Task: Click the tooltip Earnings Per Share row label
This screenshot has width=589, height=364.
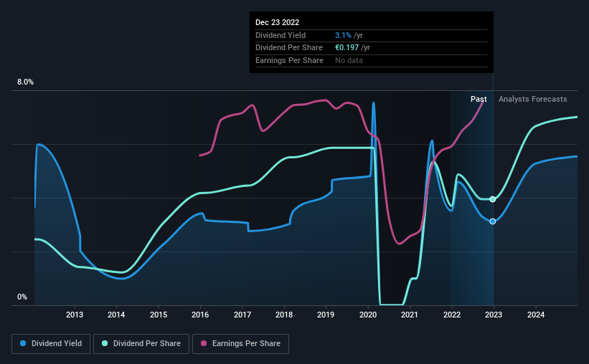Action: point(289,60)
